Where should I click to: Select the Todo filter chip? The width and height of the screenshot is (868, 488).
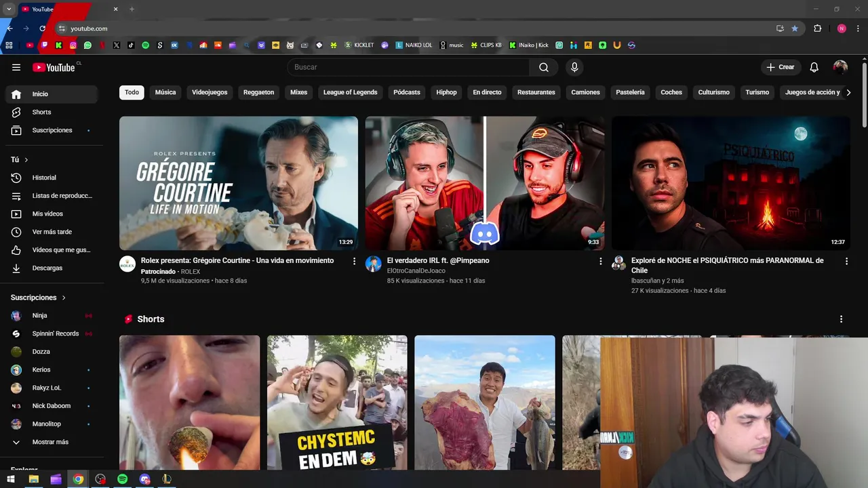[x=132, y=92]
